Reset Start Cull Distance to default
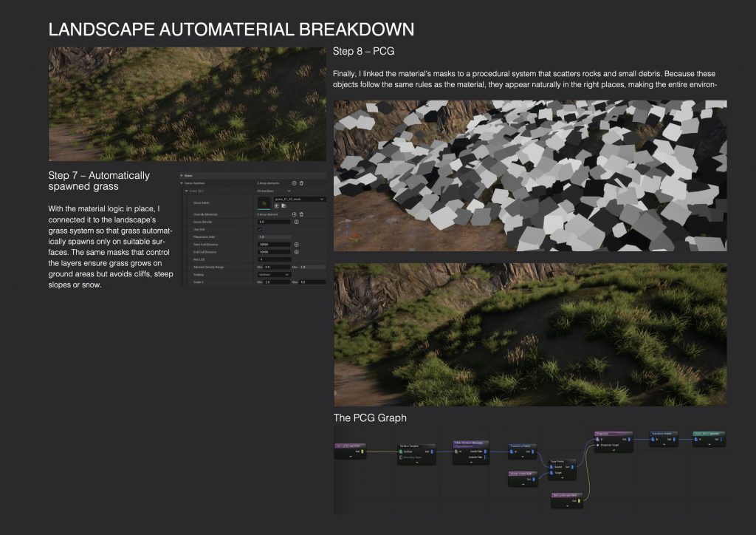Screen dimensions: 756x535 (296, 244)
